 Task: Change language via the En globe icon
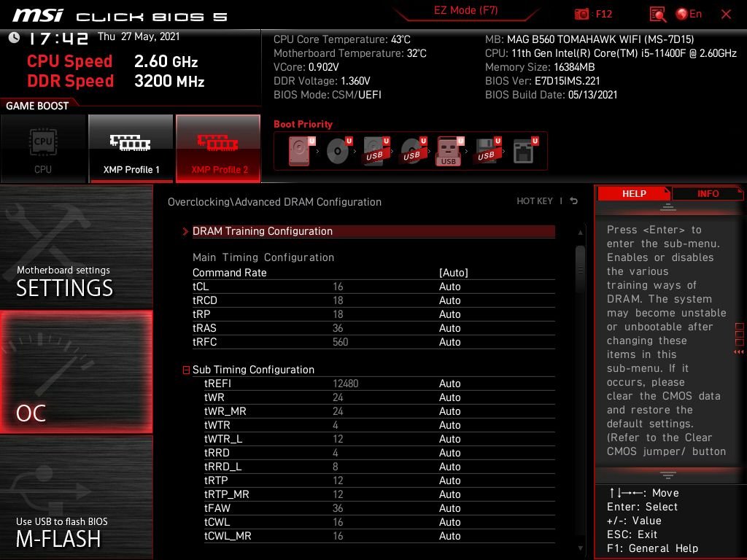coord(689,15)
